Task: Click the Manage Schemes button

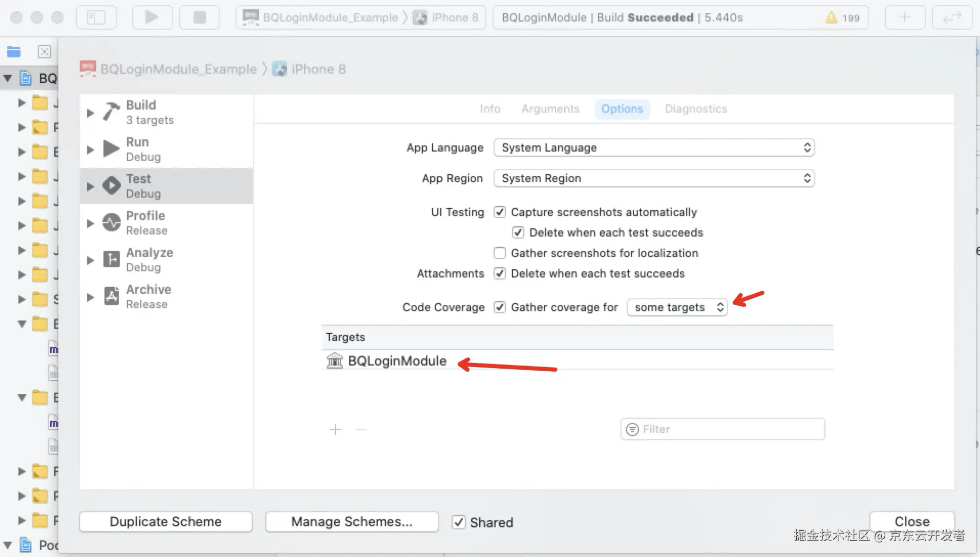Action: pos(352,522)
